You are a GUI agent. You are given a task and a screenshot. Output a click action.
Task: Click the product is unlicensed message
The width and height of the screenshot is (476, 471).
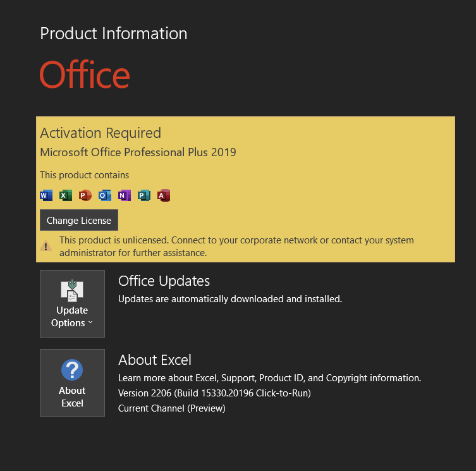(236, 247)
